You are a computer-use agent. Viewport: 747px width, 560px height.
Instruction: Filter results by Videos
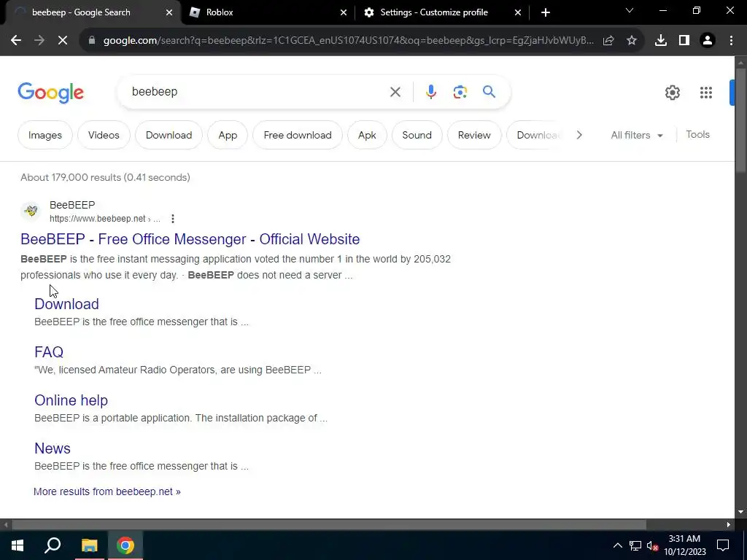(104, 135)
